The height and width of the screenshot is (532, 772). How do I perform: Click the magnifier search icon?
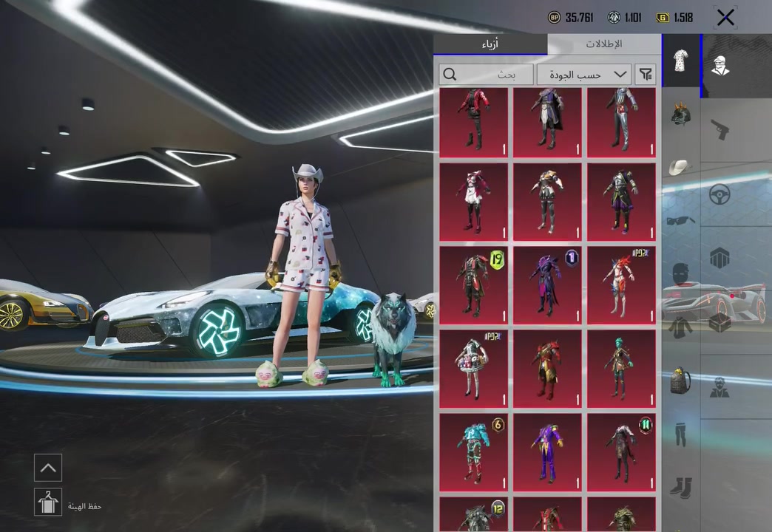[450, 75]
